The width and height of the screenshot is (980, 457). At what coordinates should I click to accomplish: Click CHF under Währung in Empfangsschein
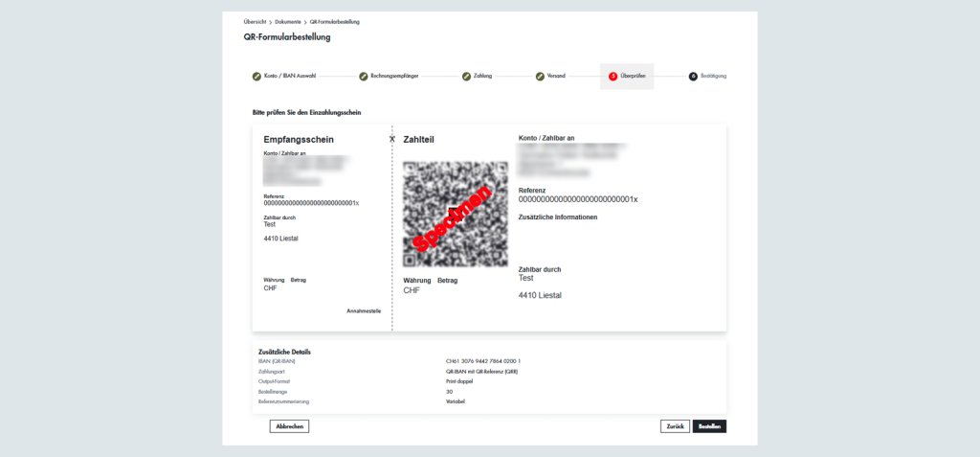coord(271,288)
